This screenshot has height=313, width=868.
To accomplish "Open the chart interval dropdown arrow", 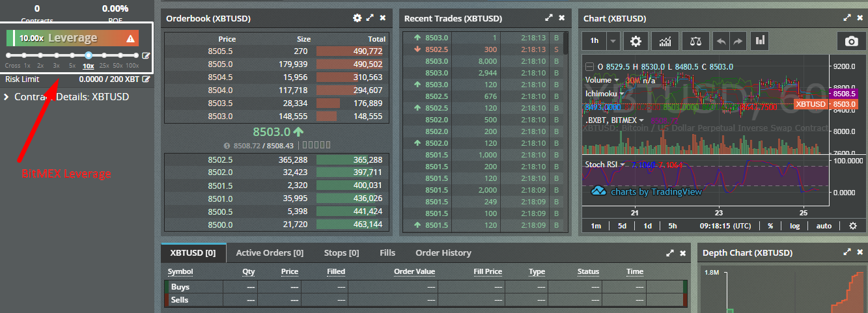I will click(613, 41).
